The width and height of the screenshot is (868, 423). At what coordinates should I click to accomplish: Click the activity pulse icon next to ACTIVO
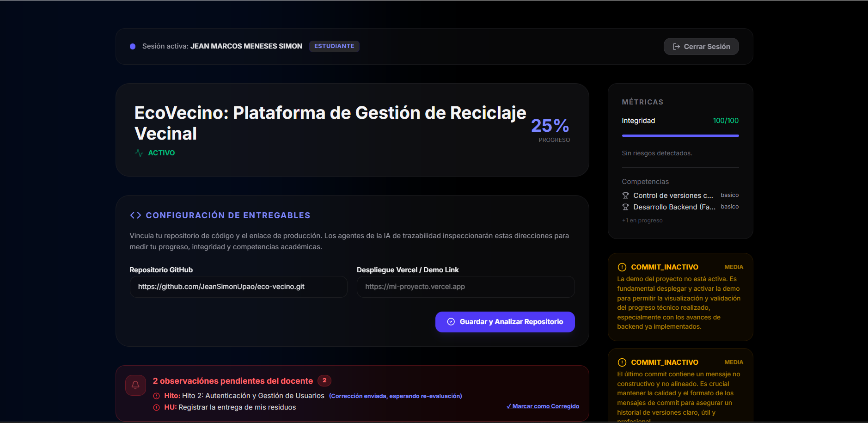tap(139, 153)
